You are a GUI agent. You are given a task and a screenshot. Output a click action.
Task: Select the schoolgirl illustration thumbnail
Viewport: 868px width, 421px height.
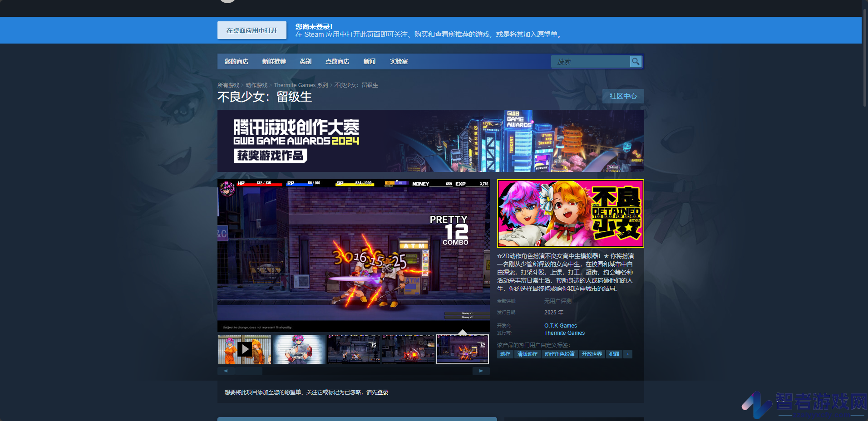coord(299,349)
